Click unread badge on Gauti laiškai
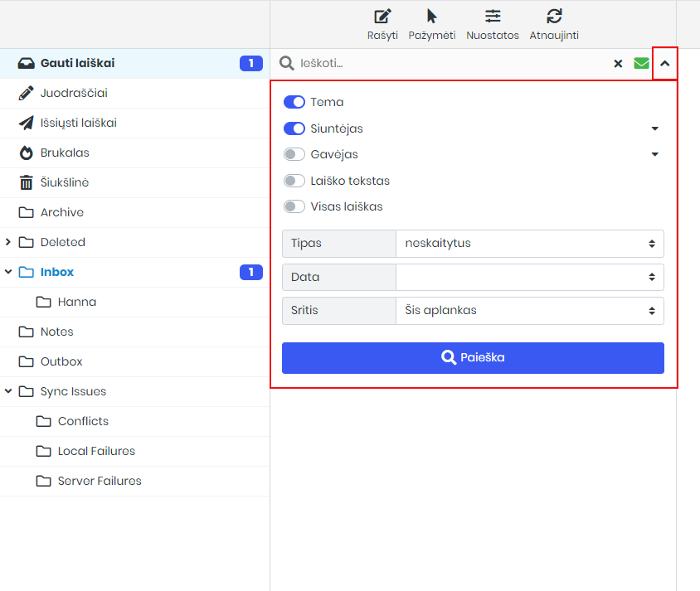700x591 pixels. pos(251,63)
